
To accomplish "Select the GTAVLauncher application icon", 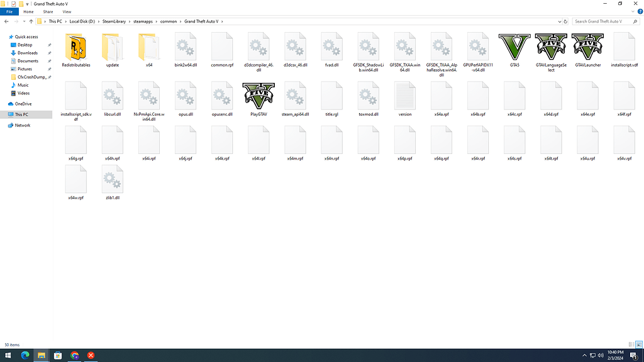I will pyautogui.click(x=588, y=47).
